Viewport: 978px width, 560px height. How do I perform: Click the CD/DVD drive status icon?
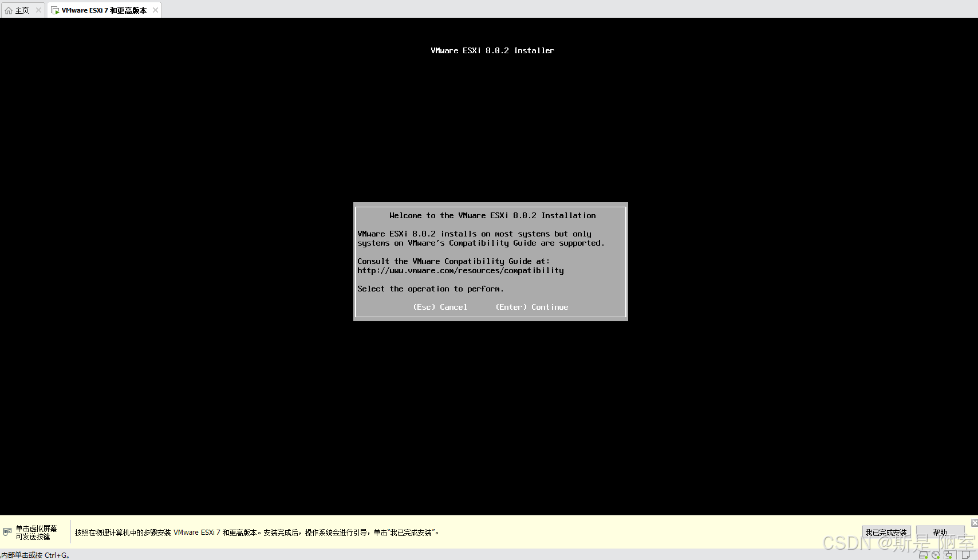coord(936,555)
